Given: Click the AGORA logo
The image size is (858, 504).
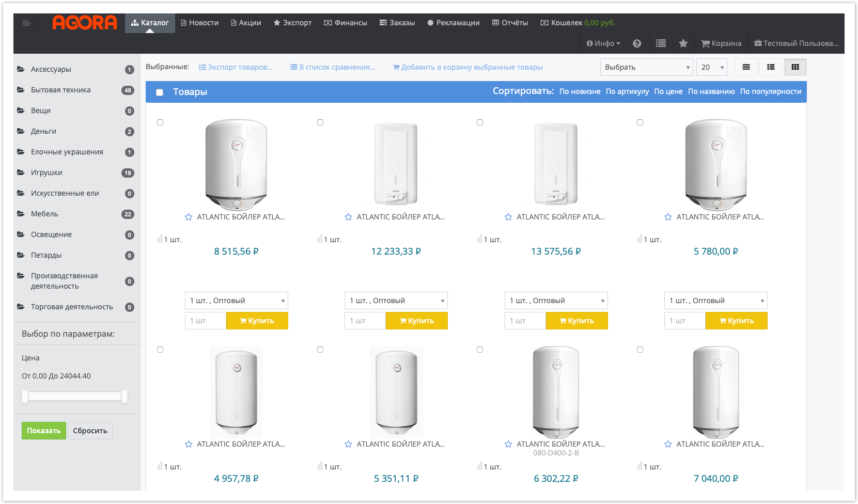Looking at the screenshot, I should coord(85,23).
